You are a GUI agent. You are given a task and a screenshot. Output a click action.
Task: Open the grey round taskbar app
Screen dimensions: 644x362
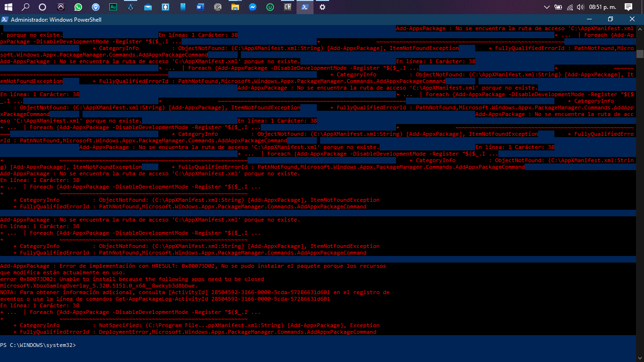pos(217,7)
